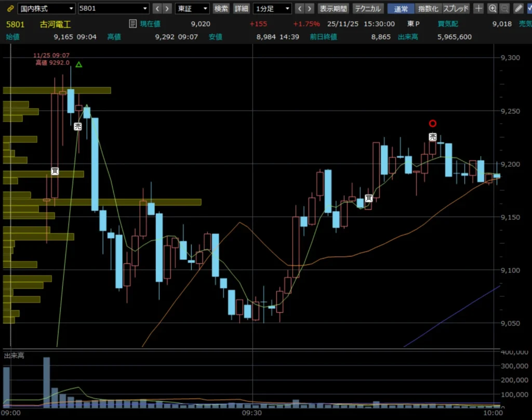Click the document icon beside 現在値
The width and height of the screenshot is (532, 420).
(x=133, y=23)
